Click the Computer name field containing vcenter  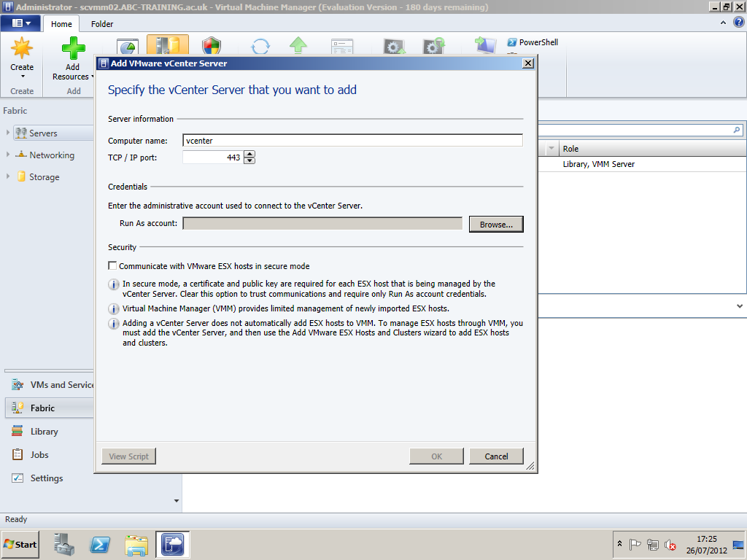click(352, 141)
